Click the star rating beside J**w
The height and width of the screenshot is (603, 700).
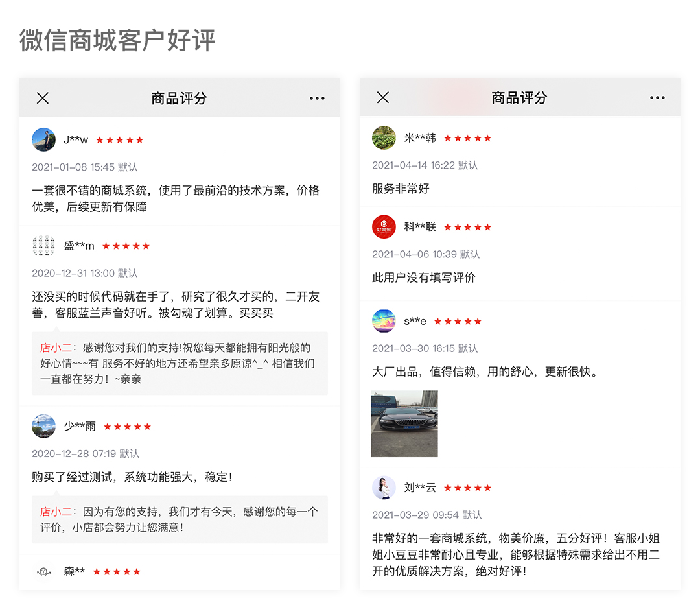click(x=120, y=140)
